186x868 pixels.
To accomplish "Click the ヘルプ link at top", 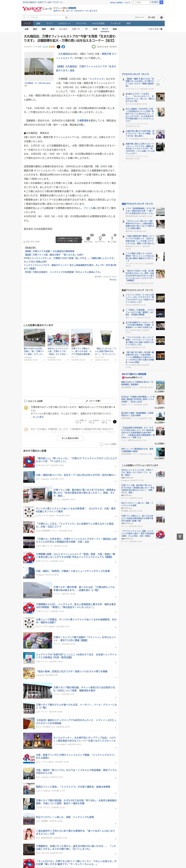I will (127, 2).
